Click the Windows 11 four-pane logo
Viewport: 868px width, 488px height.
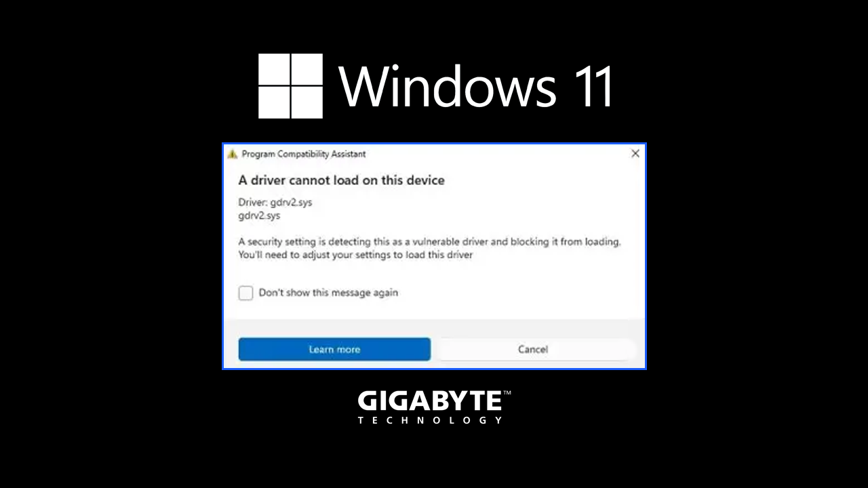[x=290, y=86]
